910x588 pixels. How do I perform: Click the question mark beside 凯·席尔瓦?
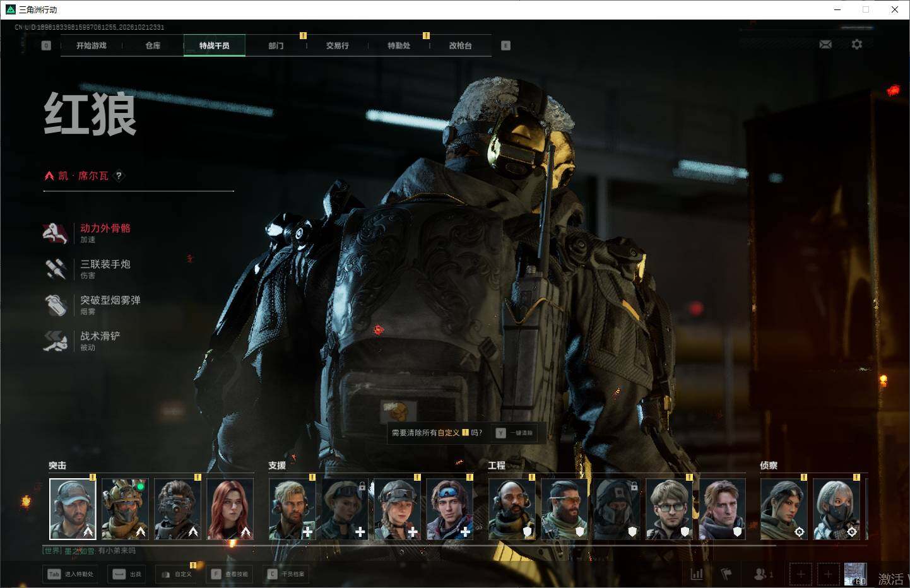tap(119, 176)
